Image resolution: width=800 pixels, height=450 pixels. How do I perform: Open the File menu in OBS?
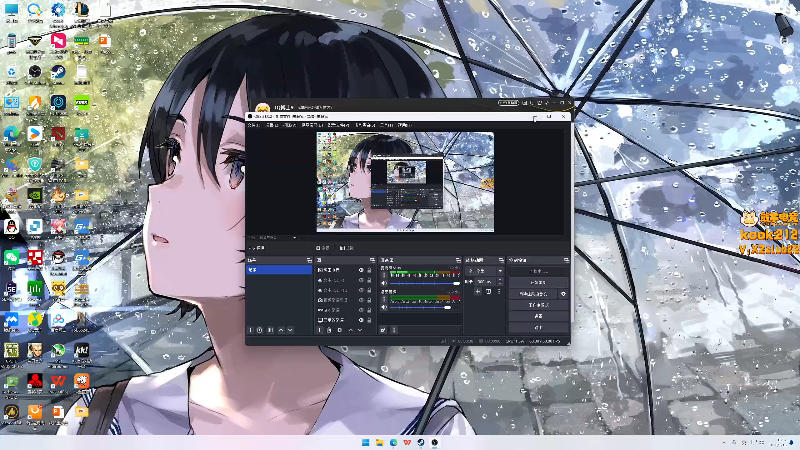[x=253, y=124]
